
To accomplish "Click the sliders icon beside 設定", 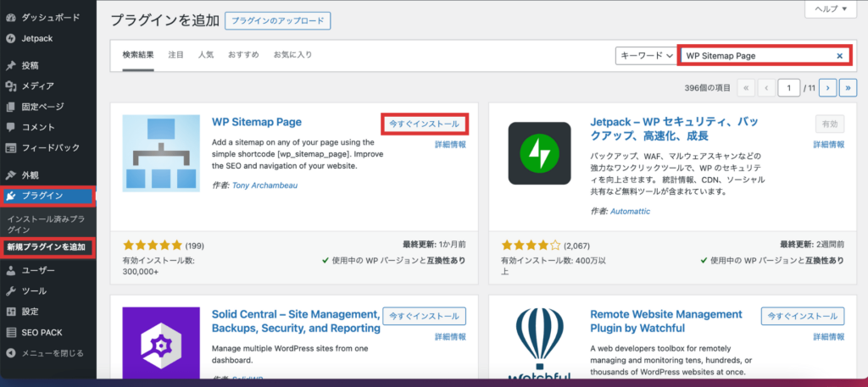I will click(x=10, y=312).
